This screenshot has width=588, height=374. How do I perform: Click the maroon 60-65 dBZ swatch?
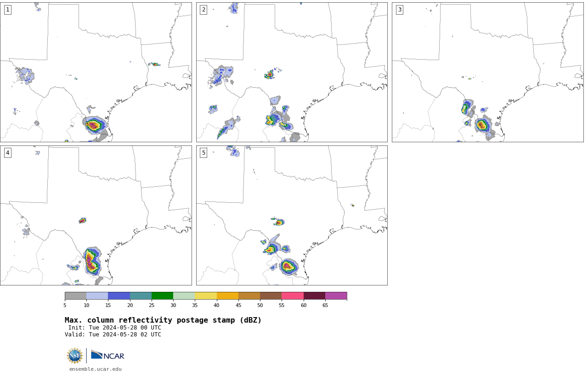click(x=314, y=296)
